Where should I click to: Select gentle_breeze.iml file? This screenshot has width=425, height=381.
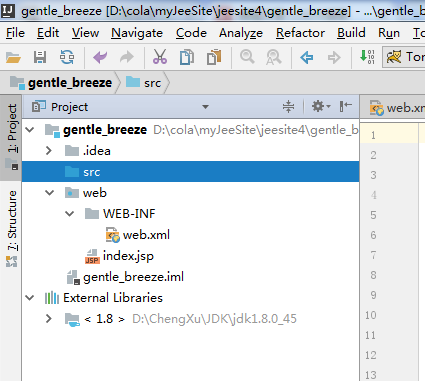click(x=133, y=277)
